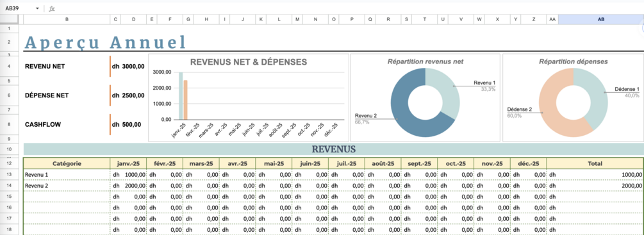Click the janv.-25 green revenue bar
This screenshot has width=644, height=235.
click(x=181, y=96)
